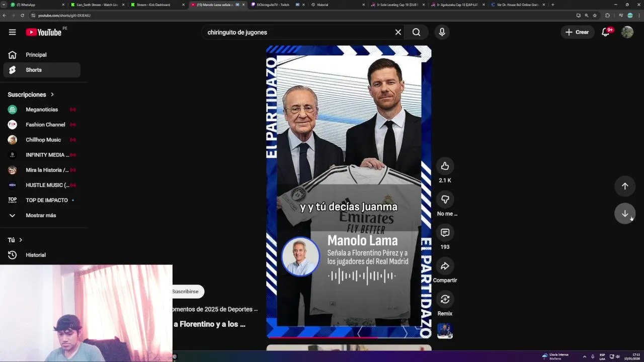Show hidden system tray icons

[584, 356]
